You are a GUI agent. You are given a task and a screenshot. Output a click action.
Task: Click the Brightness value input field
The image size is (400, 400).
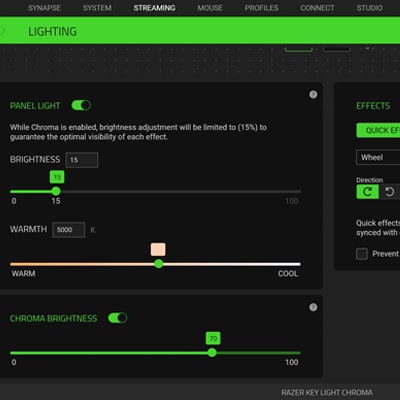pos(82,160)
